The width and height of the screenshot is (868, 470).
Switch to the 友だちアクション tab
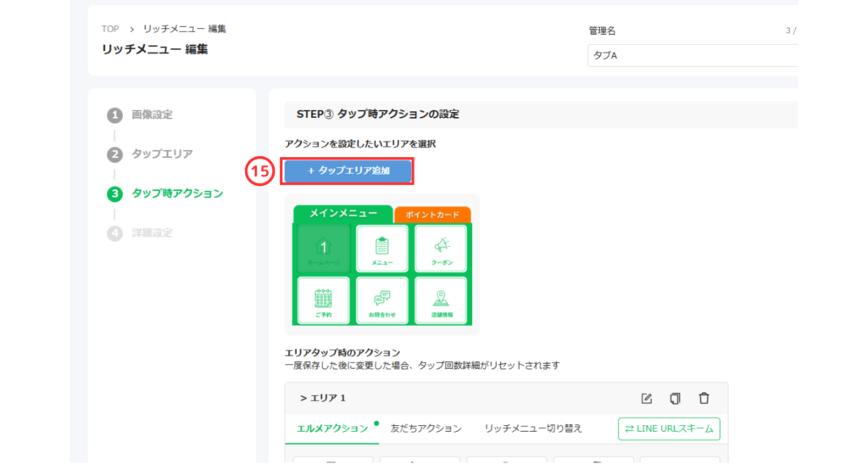[426, 428]
